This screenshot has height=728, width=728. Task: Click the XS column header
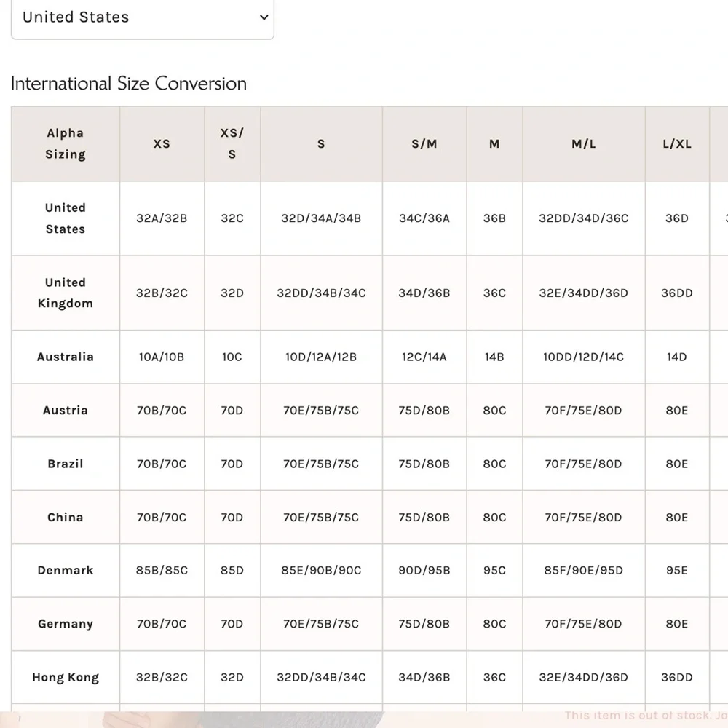pos(162,144)
